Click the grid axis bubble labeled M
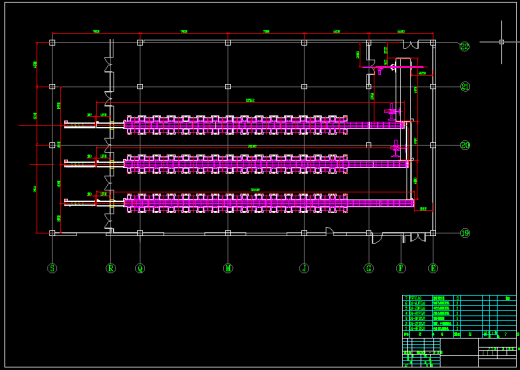520x370 pixels. (228, 268)
